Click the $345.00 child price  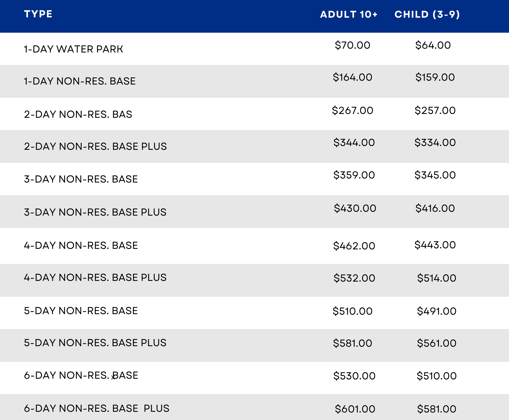(435, 175)
